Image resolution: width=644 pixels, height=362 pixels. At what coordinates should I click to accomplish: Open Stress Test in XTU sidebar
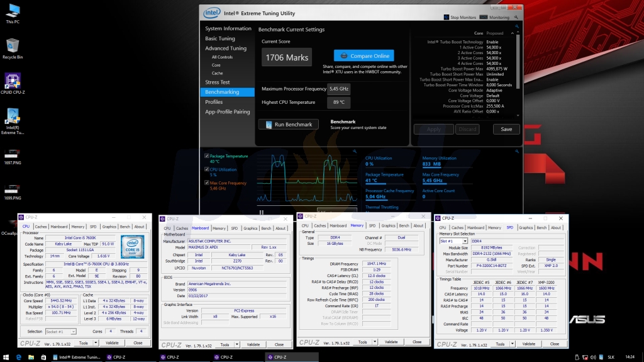click(217, 82)
